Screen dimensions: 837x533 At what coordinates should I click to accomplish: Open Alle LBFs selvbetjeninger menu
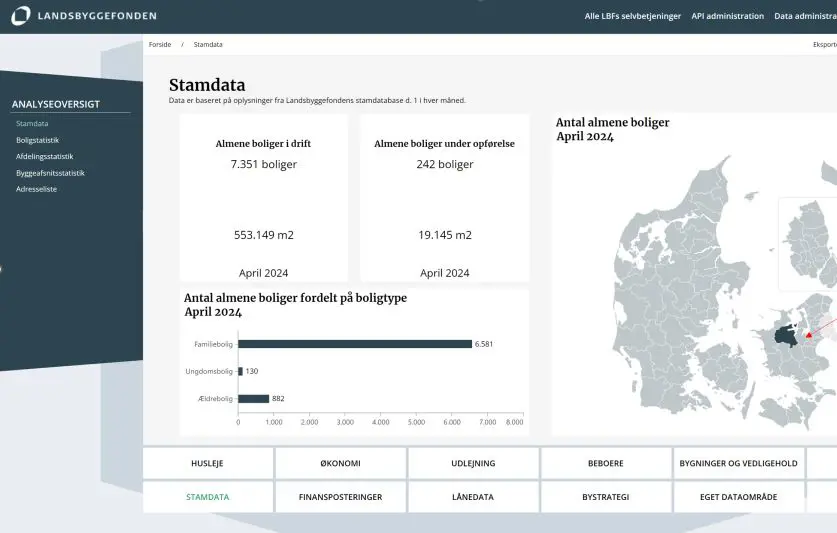632,16
